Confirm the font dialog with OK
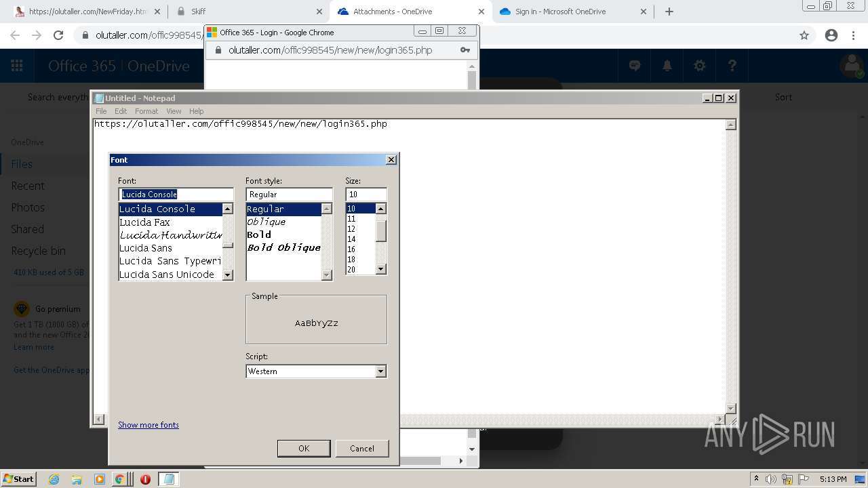The height and width of the screenshot is (488, 868). [x=304, y=448]
